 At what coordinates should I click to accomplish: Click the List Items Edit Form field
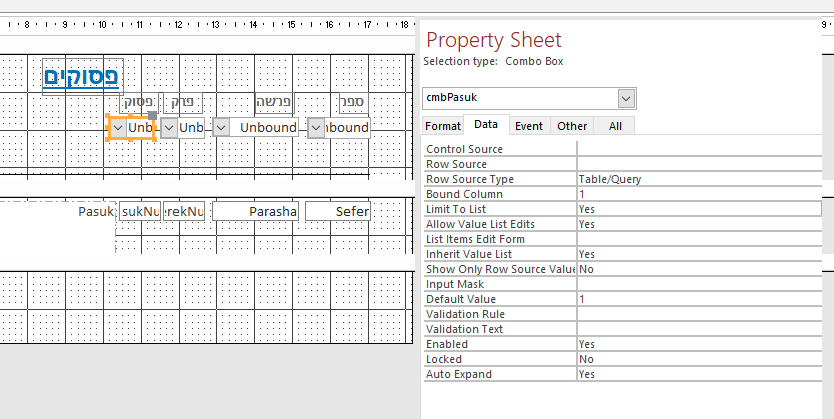pos(699,239)
